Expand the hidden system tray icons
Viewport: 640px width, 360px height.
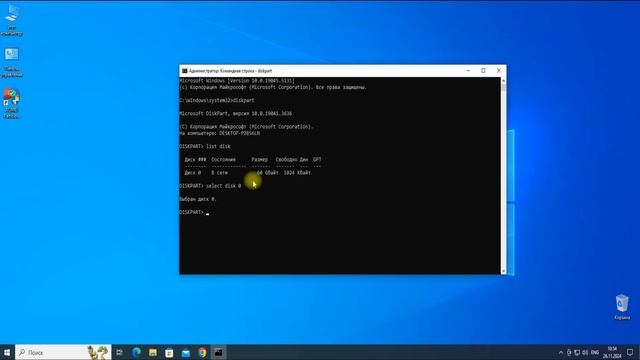tap(560, 352)
